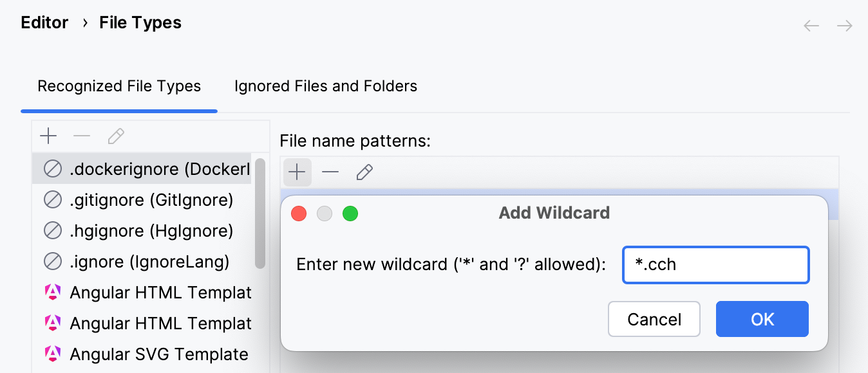Switch to Ignored Files and Folders tab
Screen dimensions: 868x373
coord(325,86)
